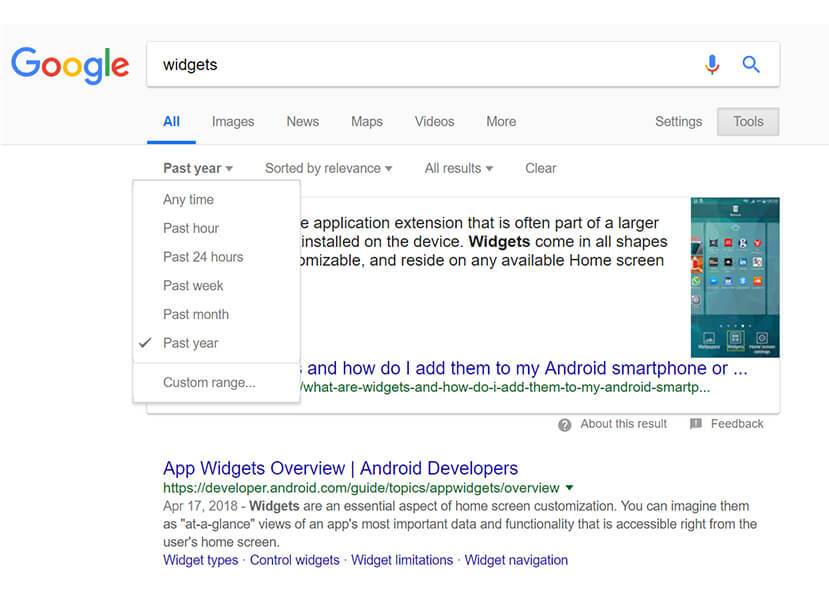Open the App Widgets Overview result link
829x613 pixels.
coord(340,468)
